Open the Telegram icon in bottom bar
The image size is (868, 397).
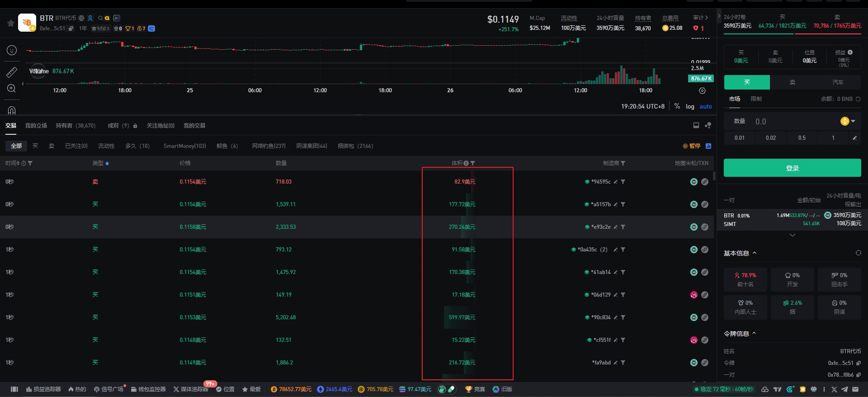tap(844, 389)
